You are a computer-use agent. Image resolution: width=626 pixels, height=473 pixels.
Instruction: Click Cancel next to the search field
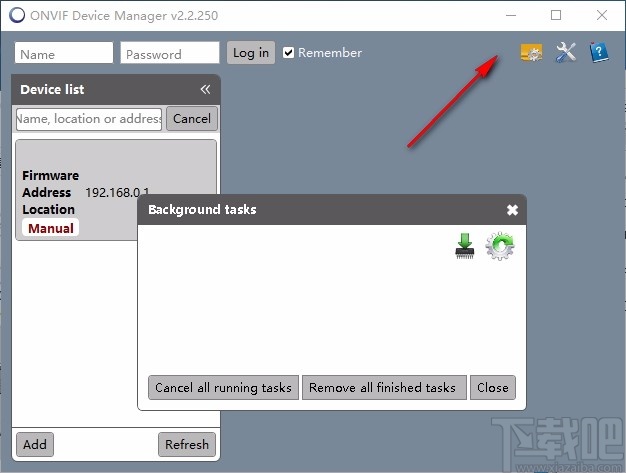(192, 119)
